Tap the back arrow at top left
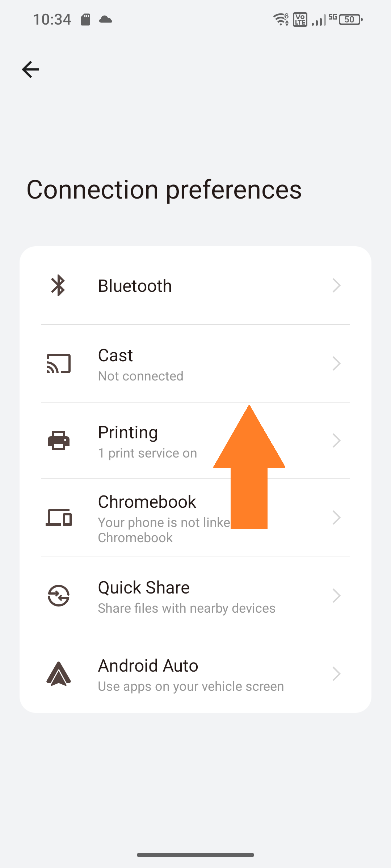 (x=30, y=69)
